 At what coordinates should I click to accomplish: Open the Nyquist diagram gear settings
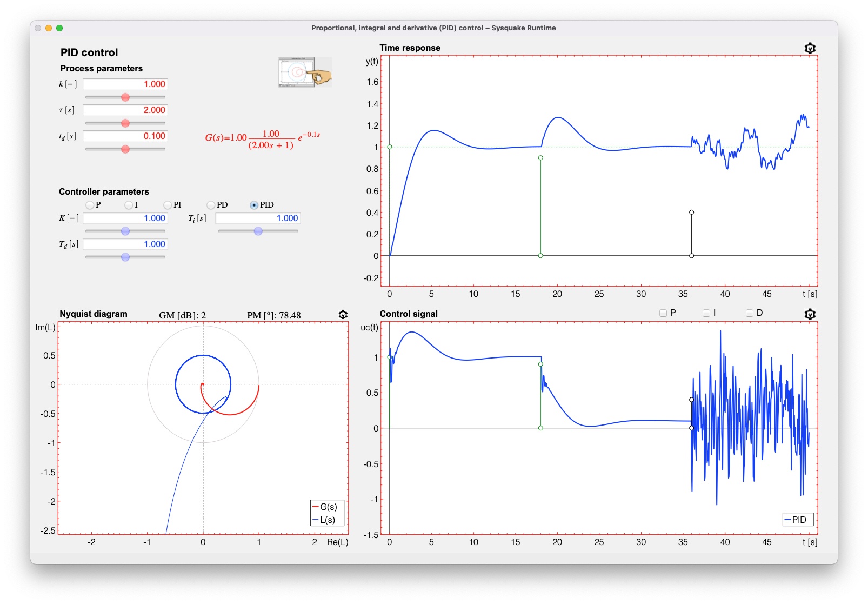point(343,315)
